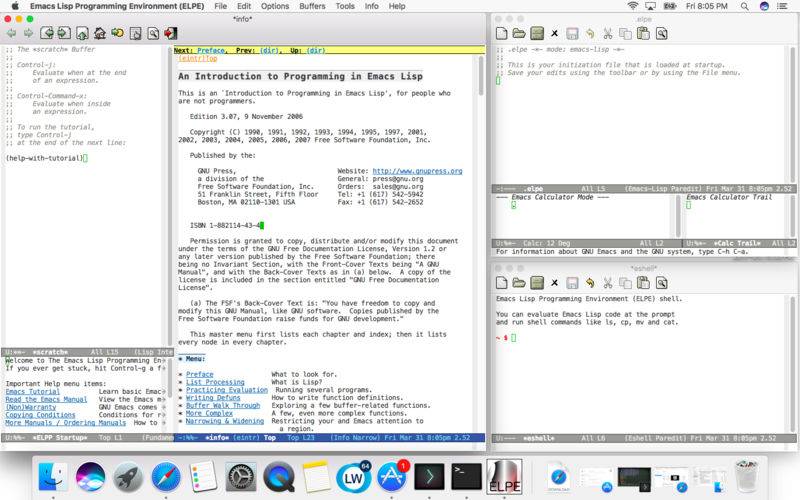Screen dimensions: 800x500
Task: Paste icon in .elpe window toolbar
Action: pyautogui.click(x=643, y=34)
